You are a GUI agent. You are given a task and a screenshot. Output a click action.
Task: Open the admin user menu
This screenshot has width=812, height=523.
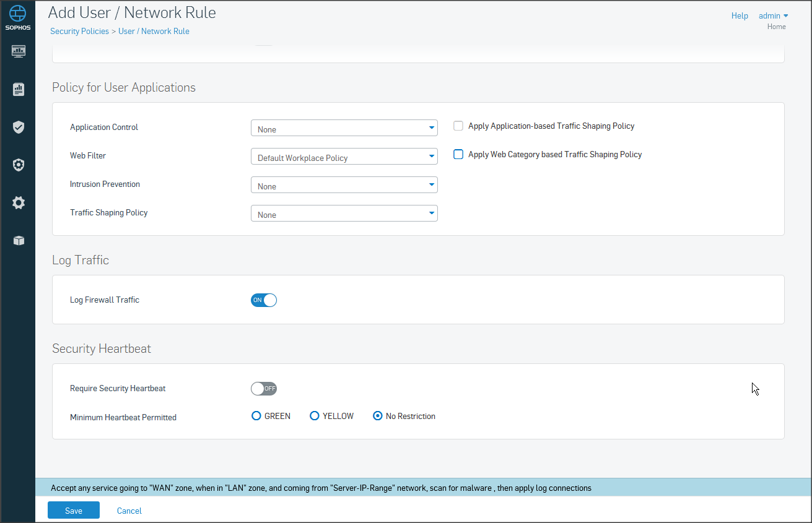coord(773,16)
